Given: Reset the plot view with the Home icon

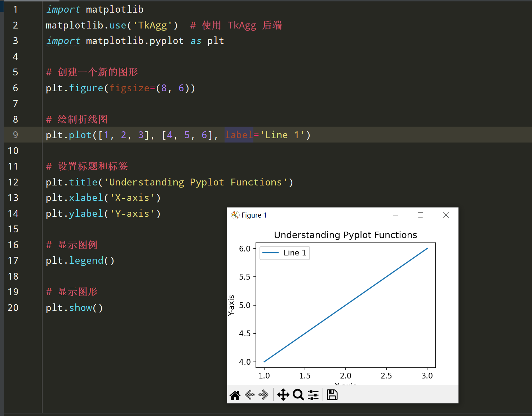Looking at the screenshot, I should pyautogui.click(x=235, y=395).
